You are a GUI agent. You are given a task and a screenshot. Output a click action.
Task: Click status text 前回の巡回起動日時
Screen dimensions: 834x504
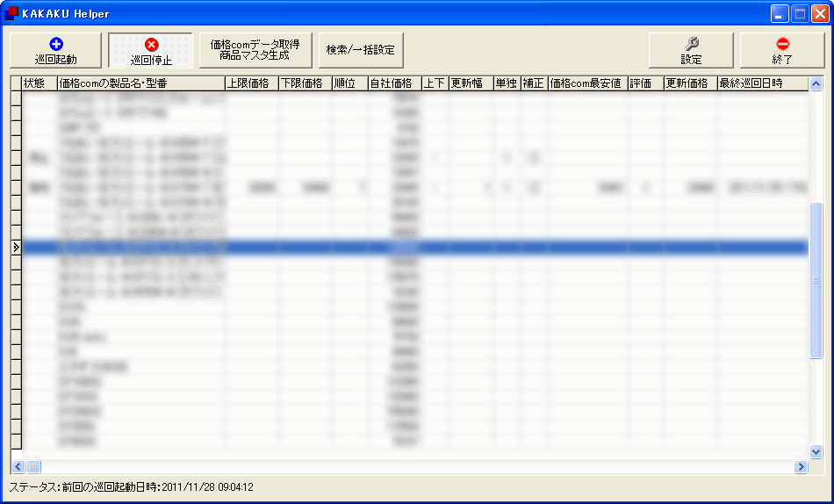(131, 487)
